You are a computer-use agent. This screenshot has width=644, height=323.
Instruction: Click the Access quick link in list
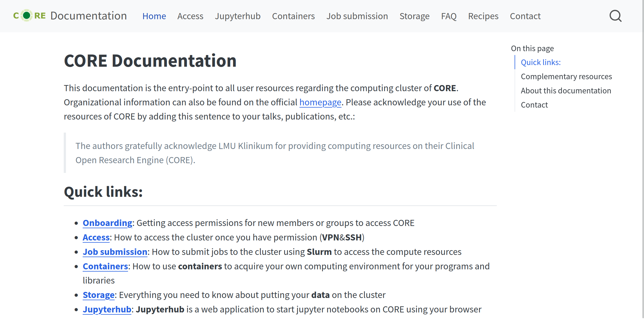coord(96,237)
